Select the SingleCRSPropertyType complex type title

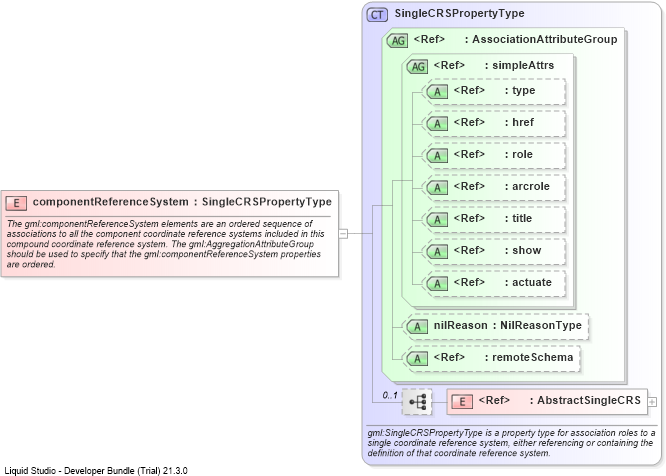(x=459, y=14)
